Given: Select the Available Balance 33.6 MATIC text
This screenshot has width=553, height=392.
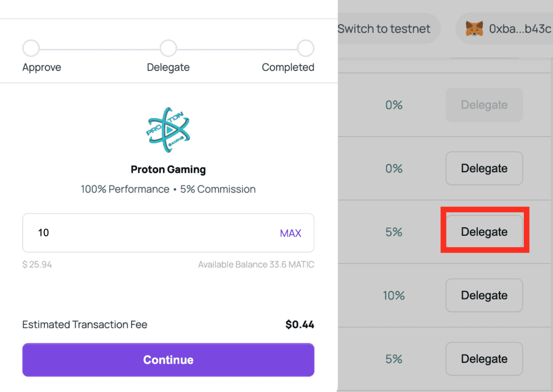Looking at the screenshot, I should [255, 265].
